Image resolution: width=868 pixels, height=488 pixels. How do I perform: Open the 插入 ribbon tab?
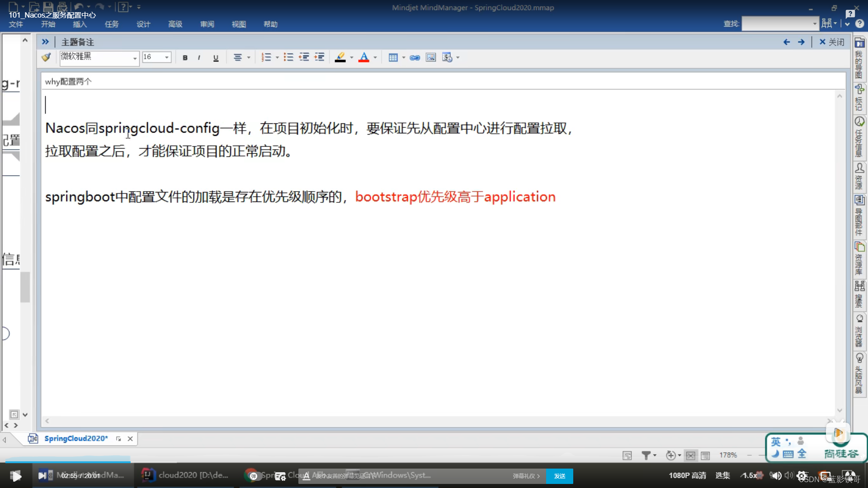80,24
